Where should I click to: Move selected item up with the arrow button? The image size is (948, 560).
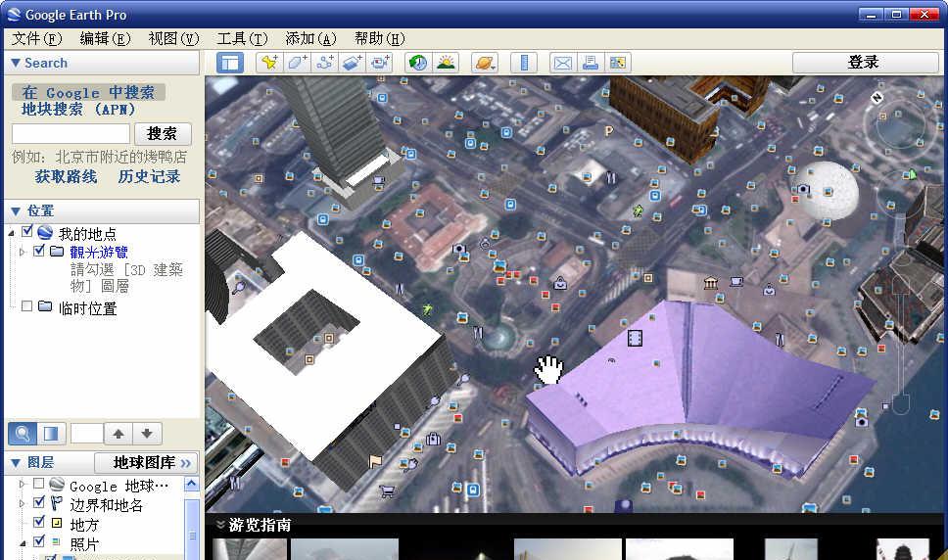click(x=118, y=433)
